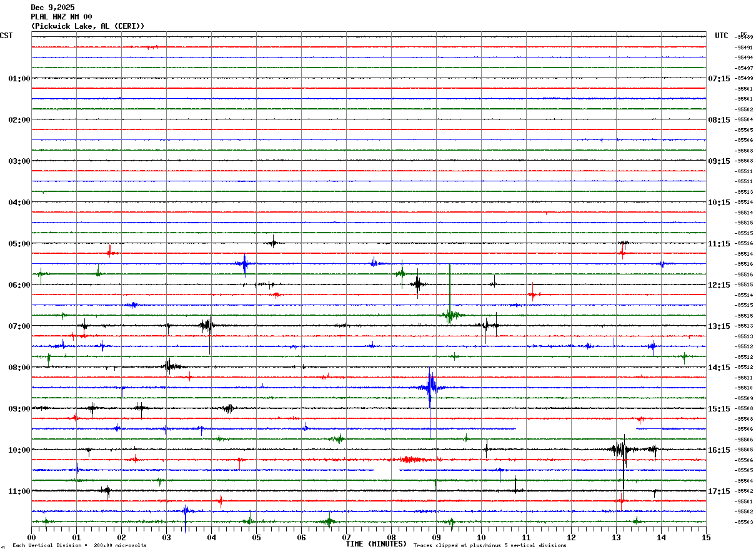756x554 pixels.
Task: Select the station code 'PLAL HNZ NM 00'
Action: coord(61,17)
